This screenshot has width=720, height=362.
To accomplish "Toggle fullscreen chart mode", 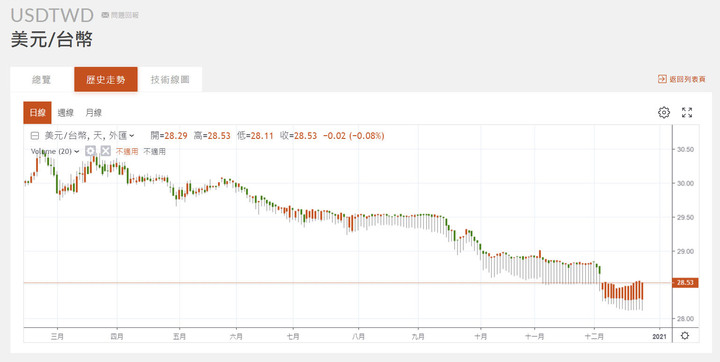I will click(687, 113).
